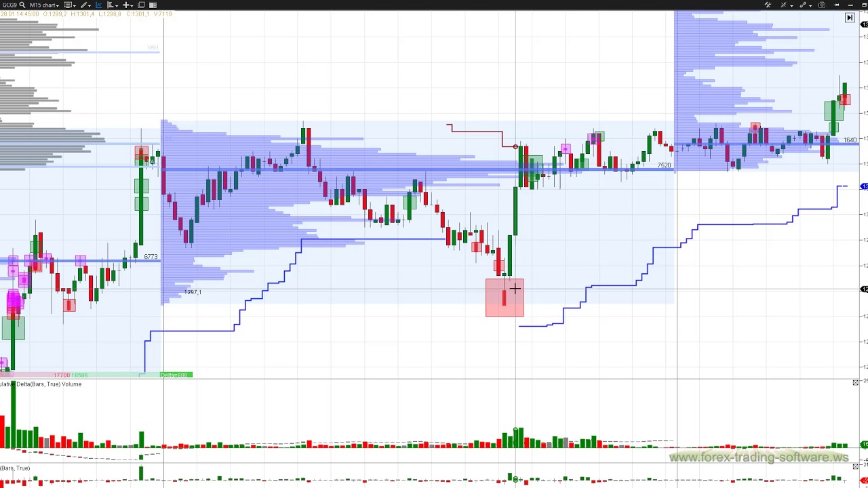Click the chain link chart icon

(x=803, y=5)
